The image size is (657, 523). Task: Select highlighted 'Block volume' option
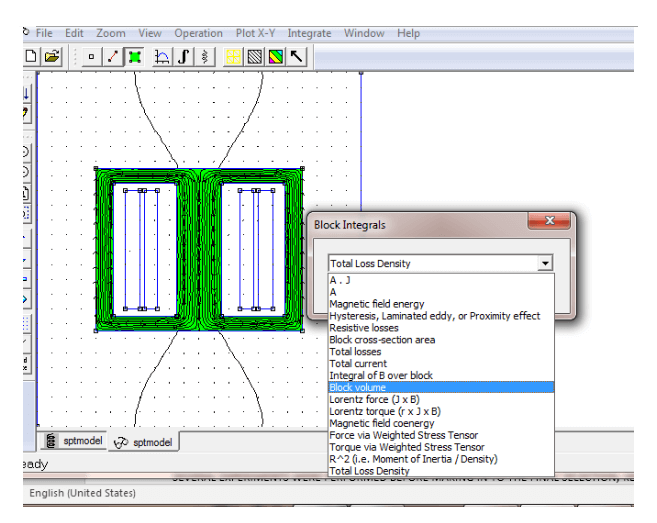441,387
